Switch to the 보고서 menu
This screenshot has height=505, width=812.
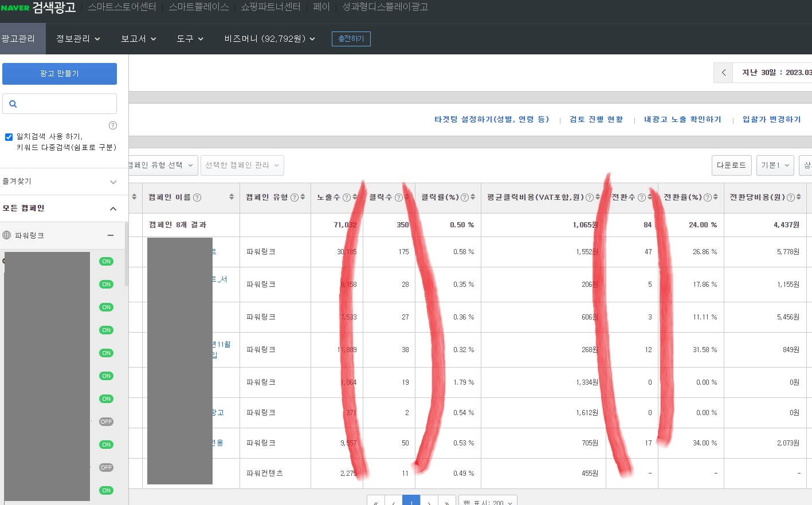(x=138, y=38)
